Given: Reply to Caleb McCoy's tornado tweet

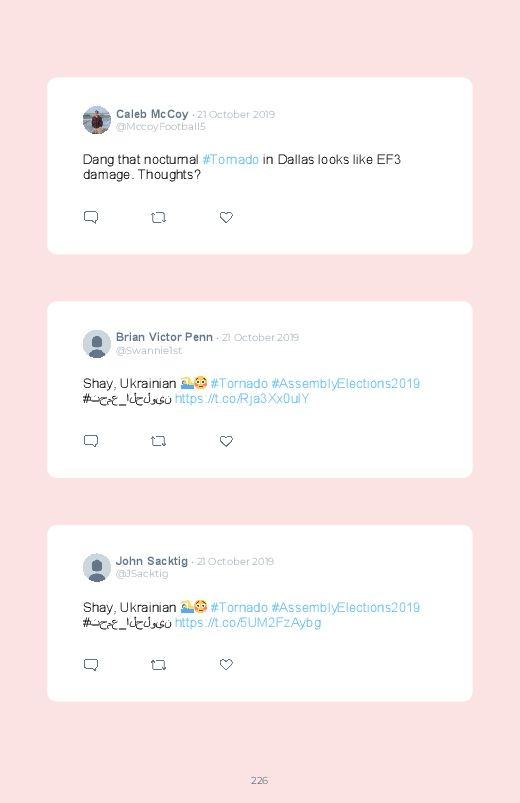Looking at the screenshot, I should [x=91, y=217].
